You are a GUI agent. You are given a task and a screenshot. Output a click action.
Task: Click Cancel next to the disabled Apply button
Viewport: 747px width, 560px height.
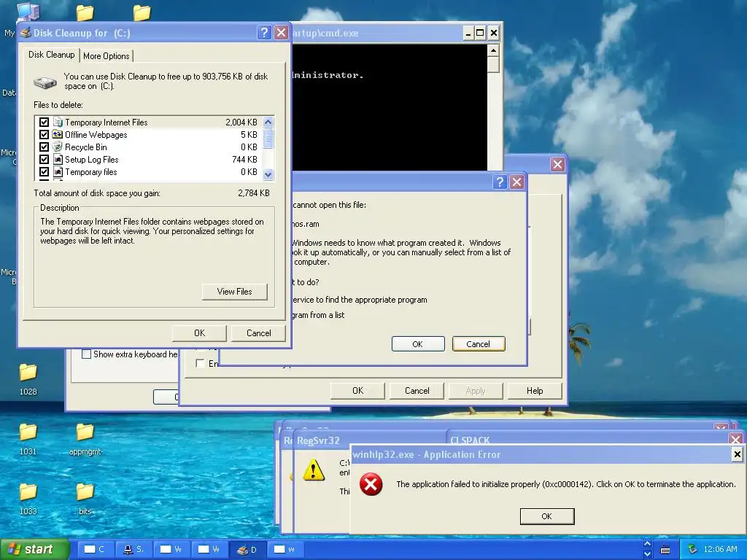pos(417,391)
